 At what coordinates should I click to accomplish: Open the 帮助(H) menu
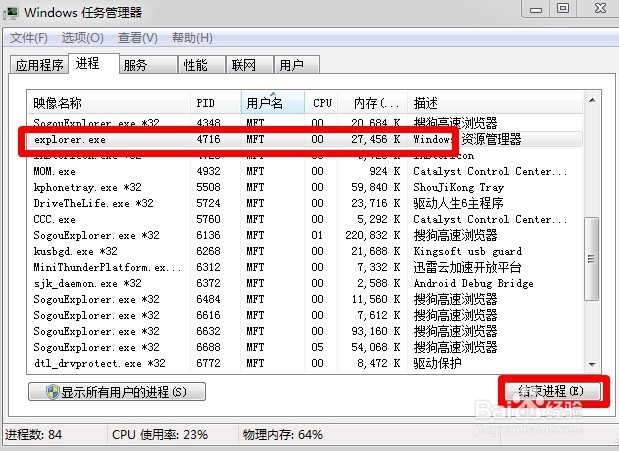coord(192,38)
